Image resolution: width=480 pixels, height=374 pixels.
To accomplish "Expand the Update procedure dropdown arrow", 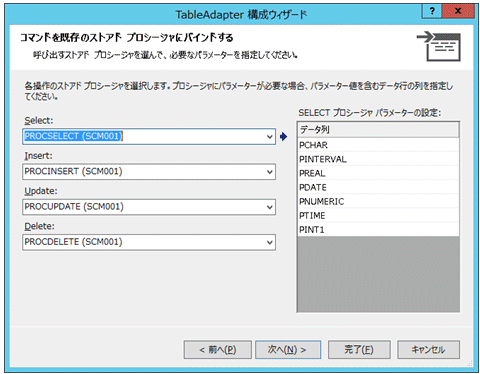I will tap(269, 207).
